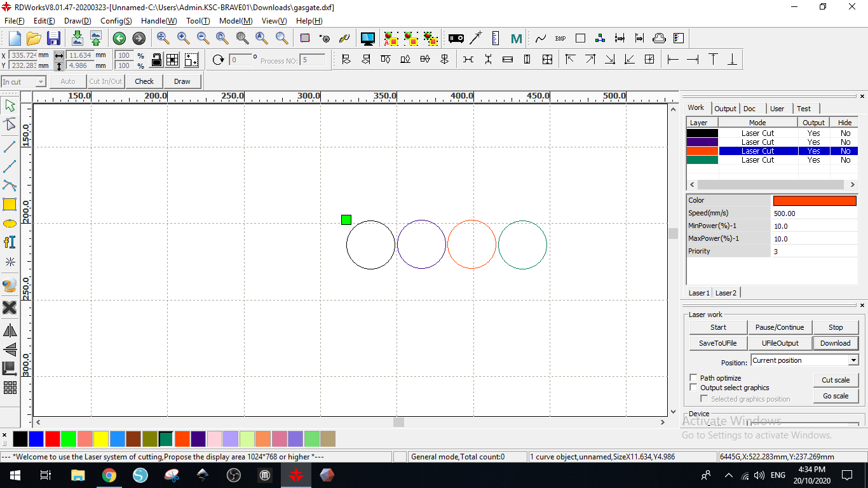Image resolution: width=868 pixels, height=488 pixels.
Task: Enable Output select graphics checkbox
Action: tap(693, 387)
